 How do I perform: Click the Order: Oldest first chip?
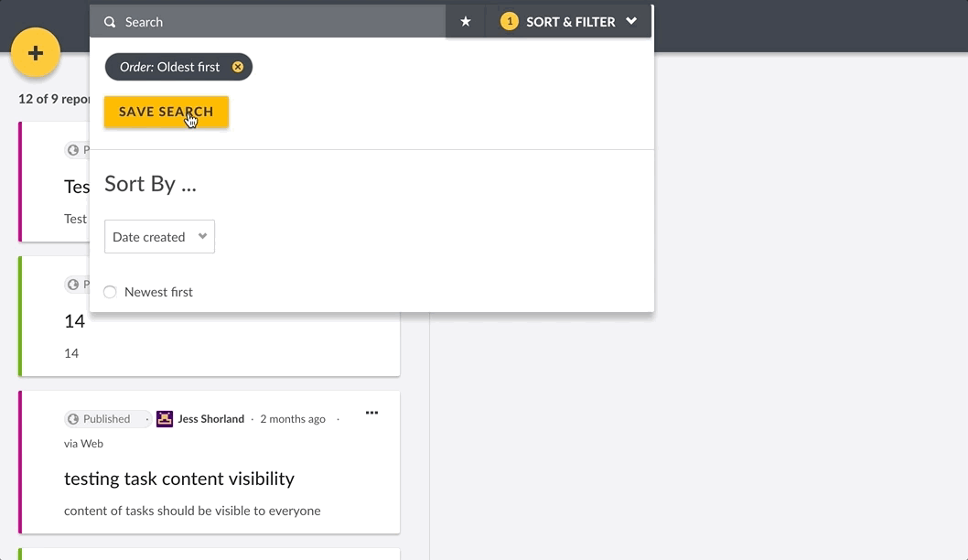tap(178, 67)
